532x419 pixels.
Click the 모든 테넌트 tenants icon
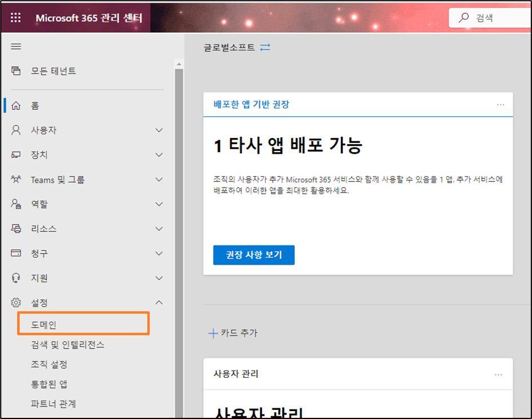click(x=16, y=71)
